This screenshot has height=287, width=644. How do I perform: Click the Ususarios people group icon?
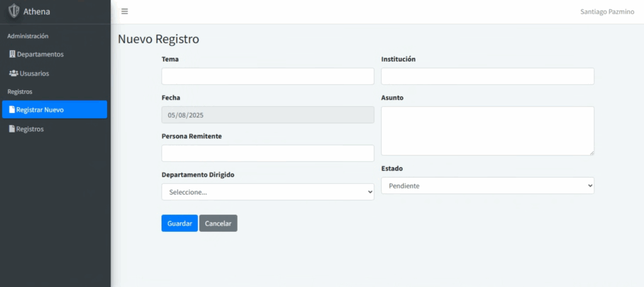click(x=13, y=73)
